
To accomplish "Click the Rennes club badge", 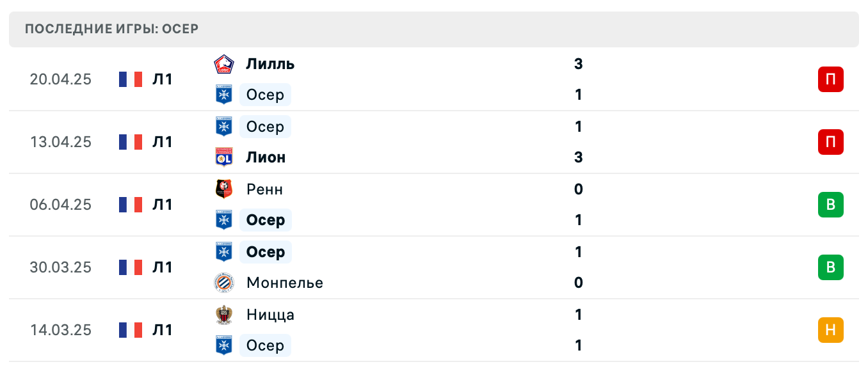I will (x=223, y=189).
